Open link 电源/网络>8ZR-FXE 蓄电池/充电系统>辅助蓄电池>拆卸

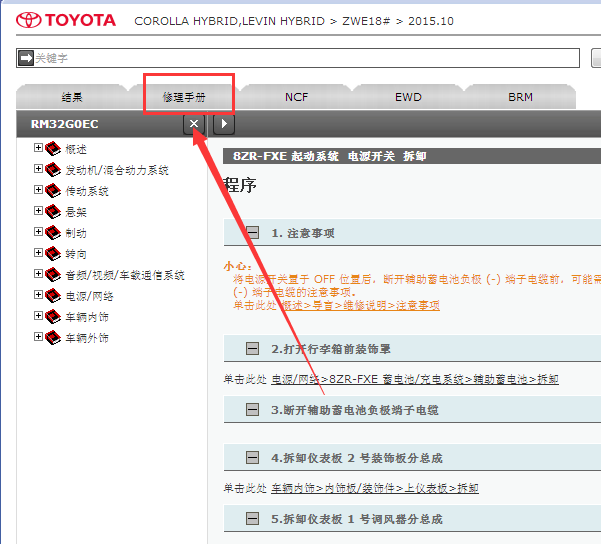[x=415, y=379]
